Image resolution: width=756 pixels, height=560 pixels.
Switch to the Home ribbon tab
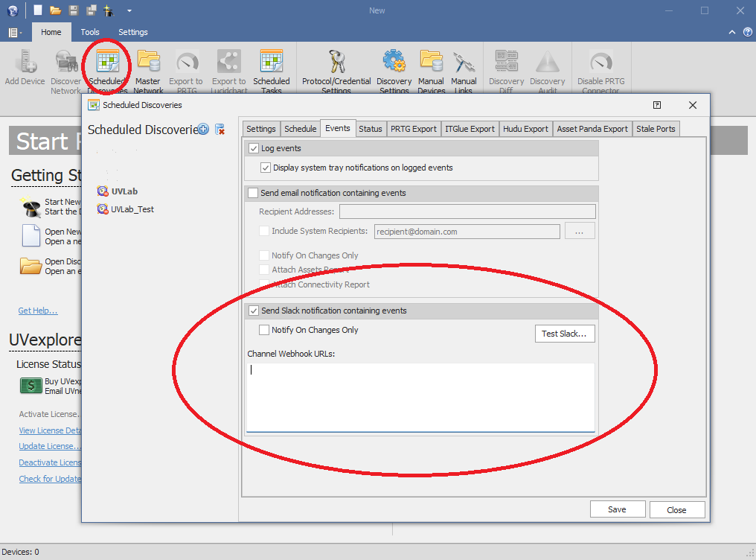click(x=51, y=32)
